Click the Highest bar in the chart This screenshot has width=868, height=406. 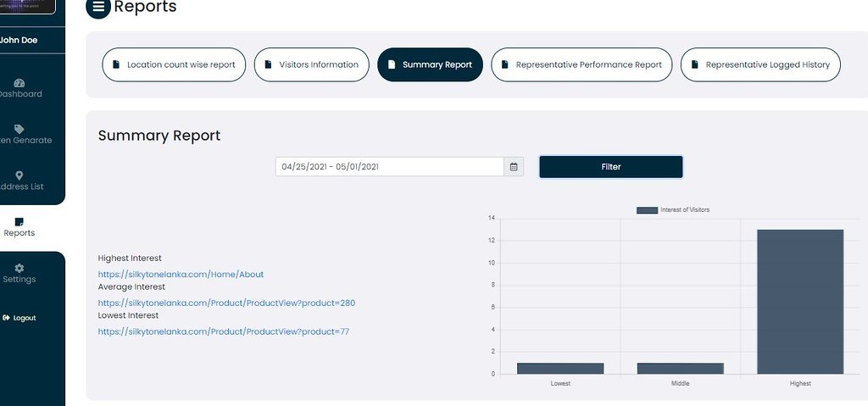(x=800, y=301)
